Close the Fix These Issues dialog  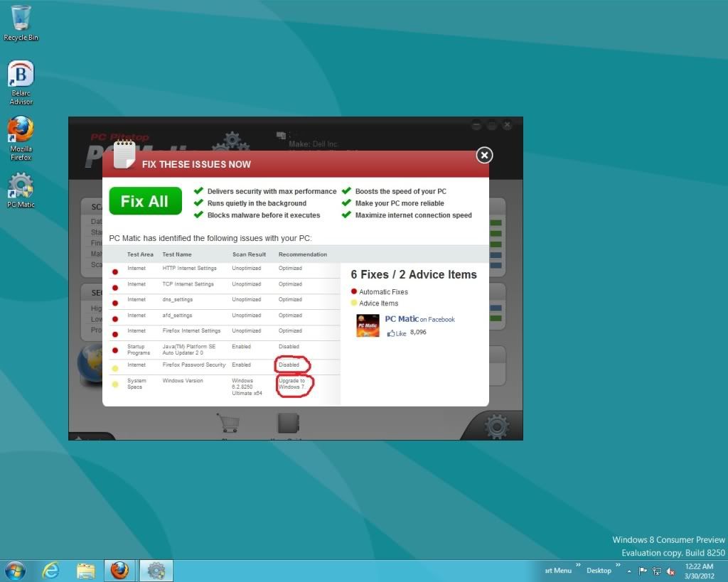tap(484, 155)
